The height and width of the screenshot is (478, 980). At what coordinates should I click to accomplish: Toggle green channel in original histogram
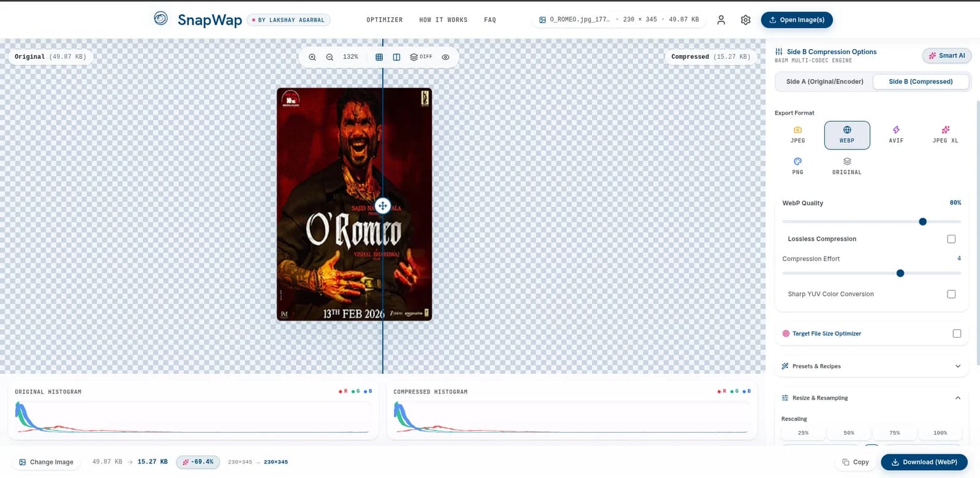355,391
